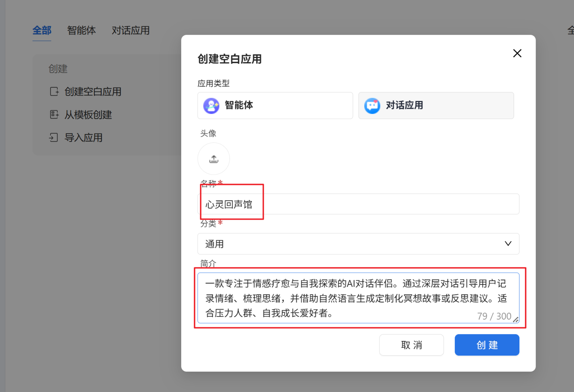This screenshot has height=392, width=574.
Task: Click the 创建空白应用 sidebar icon
Action: [54, 92]
